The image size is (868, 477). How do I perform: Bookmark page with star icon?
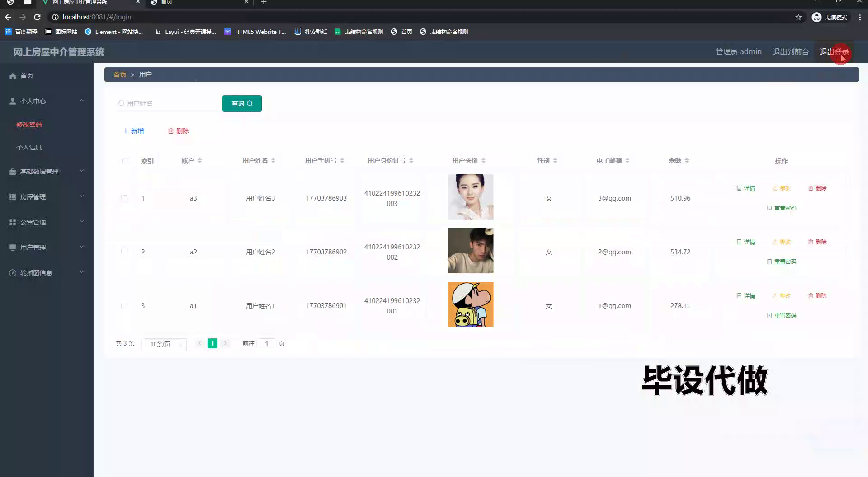click(798, 17)
